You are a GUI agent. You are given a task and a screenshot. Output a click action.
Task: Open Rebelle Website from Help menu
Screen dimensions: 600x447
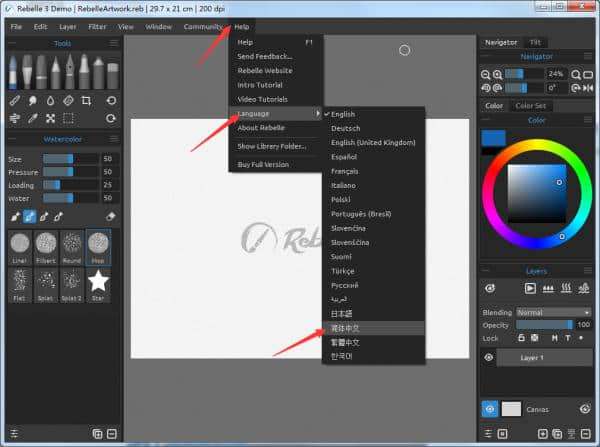[x=265, y=71]
